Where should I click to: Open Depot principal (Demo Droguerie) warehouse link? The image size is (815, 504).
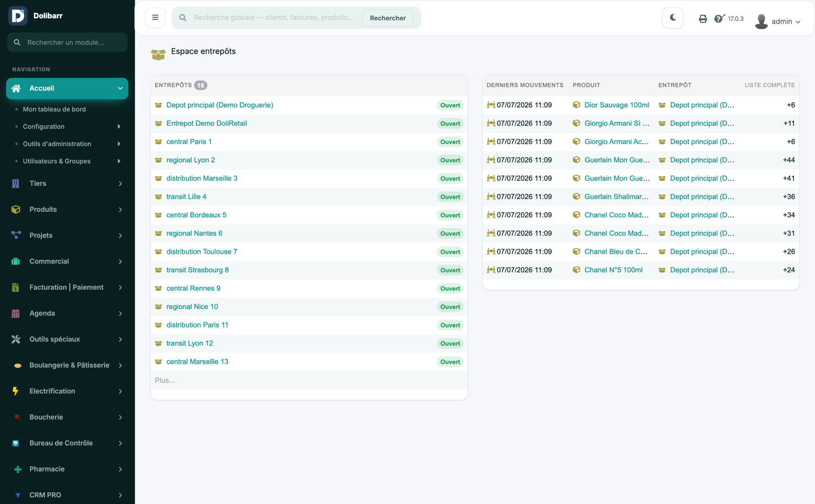click(220, 105)
